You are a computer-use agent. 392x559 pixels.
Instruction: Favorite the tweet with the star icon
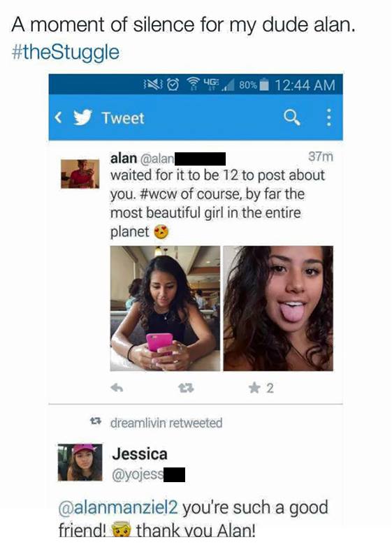[x=254, y=388]
